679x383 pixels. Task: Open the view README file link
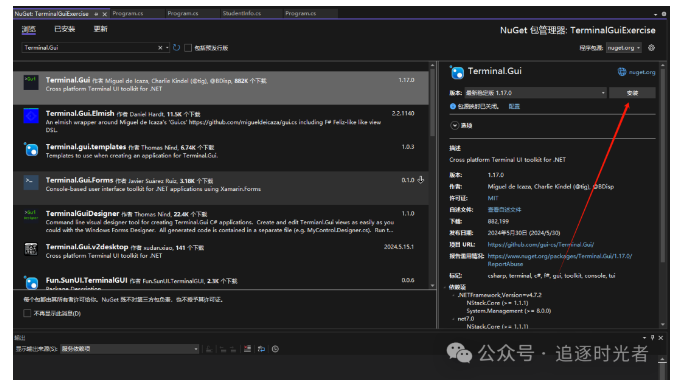coord(504,210)
